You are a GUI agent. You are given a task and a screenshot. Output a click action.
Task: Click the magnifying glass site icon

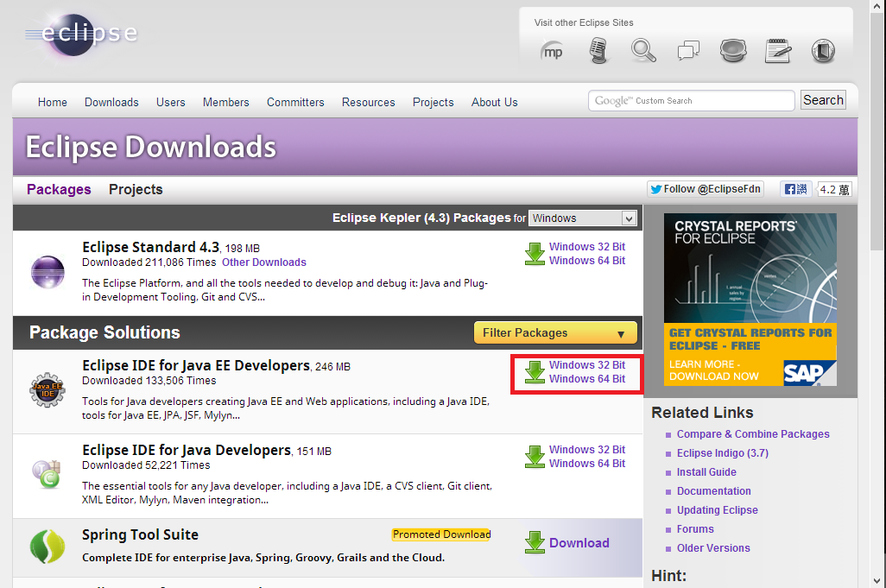(x=643, y=51)
